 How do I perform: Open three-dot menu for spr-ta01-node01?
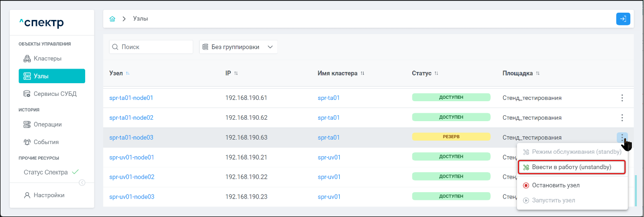pos(622,98)
